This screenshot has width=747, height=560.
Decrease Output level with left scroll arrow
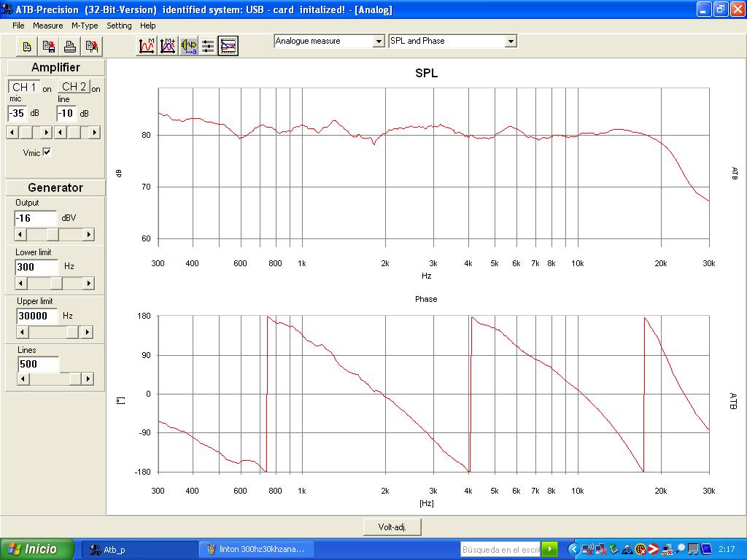coord(20,234)
